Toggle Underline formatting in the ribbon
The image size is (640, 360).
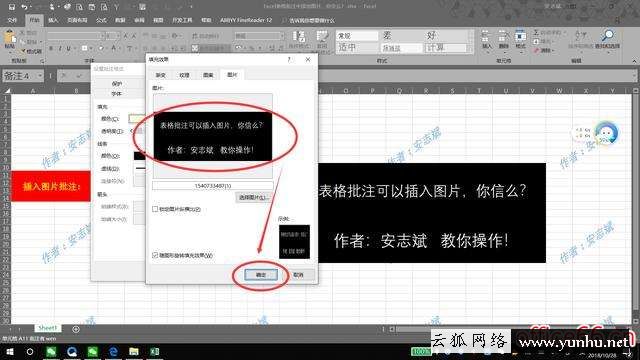coord(68,48)
